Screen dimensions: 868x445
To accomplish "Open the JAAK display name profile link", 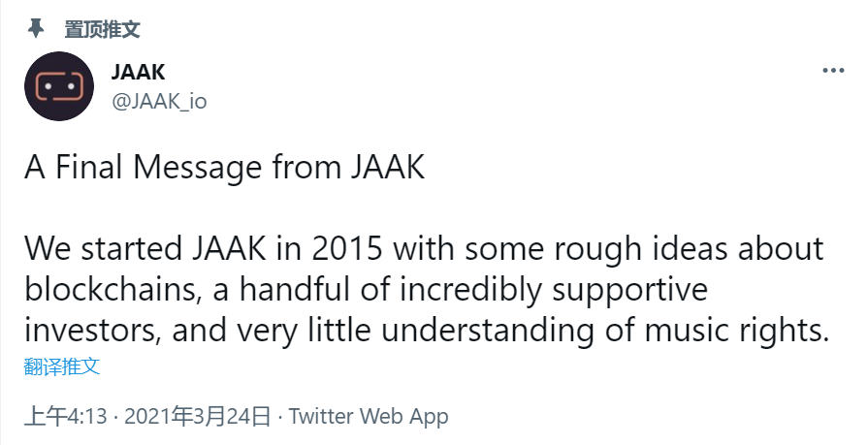I will (x=139, y=74).
